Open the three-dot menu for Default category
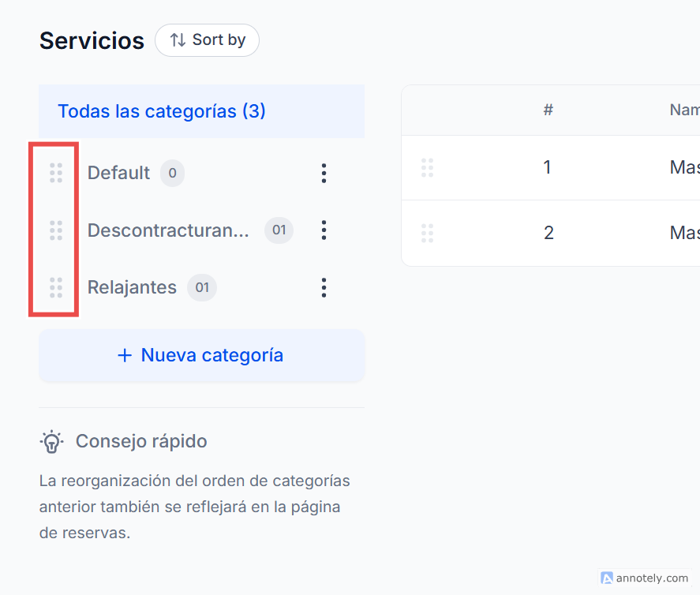This screenshot has height=595, width=700. [x=324, y=174]
